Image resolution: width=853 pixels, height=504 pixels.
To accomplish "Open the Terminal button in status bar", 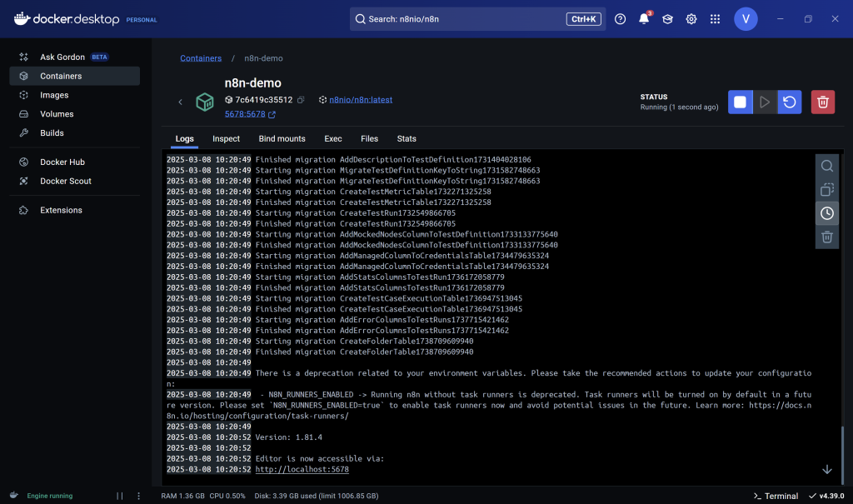I will click(776, 496).
